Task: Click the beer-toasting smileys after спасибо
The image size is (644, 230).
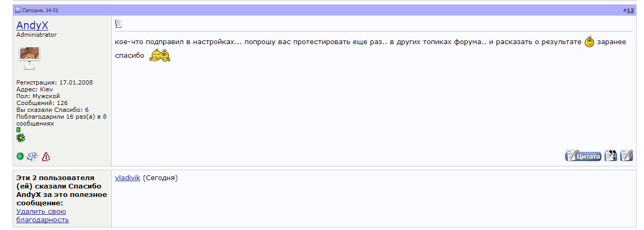Action: [x=160, y=55]
